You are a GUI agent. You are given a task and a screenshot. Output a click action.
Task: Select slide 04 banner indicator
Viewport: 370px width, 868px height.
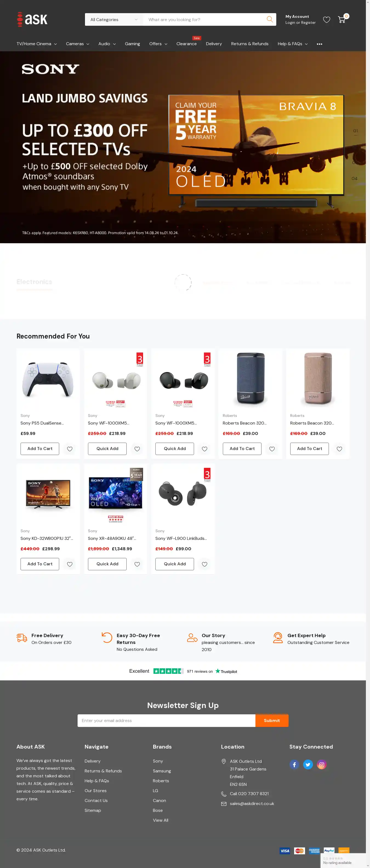coord(354,178)
